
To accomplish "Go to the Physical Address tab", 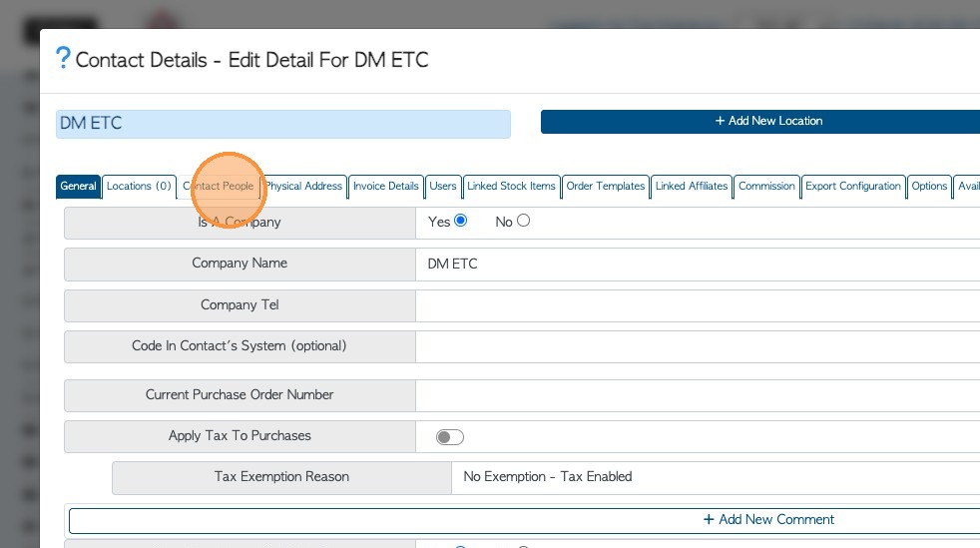I will point(304,187).
